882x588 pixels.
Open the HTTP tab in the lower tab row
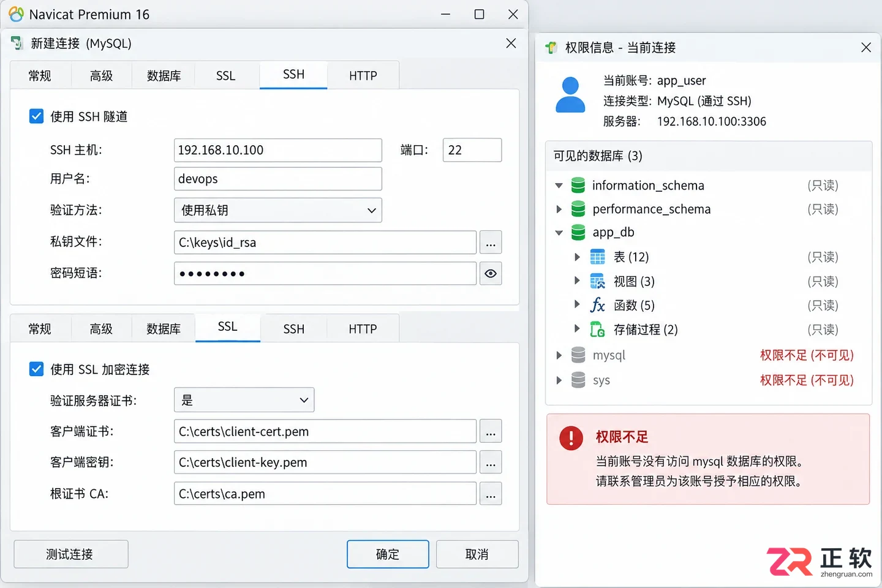click(363, 329)
